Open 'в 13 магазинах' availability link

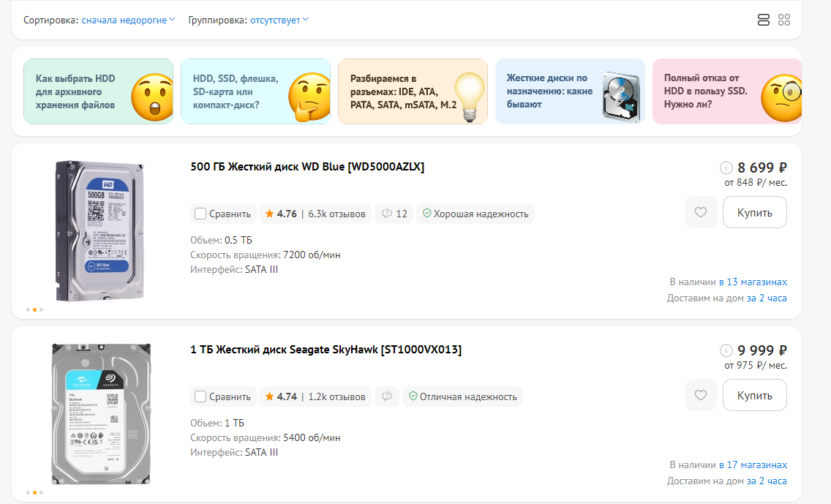753,282
